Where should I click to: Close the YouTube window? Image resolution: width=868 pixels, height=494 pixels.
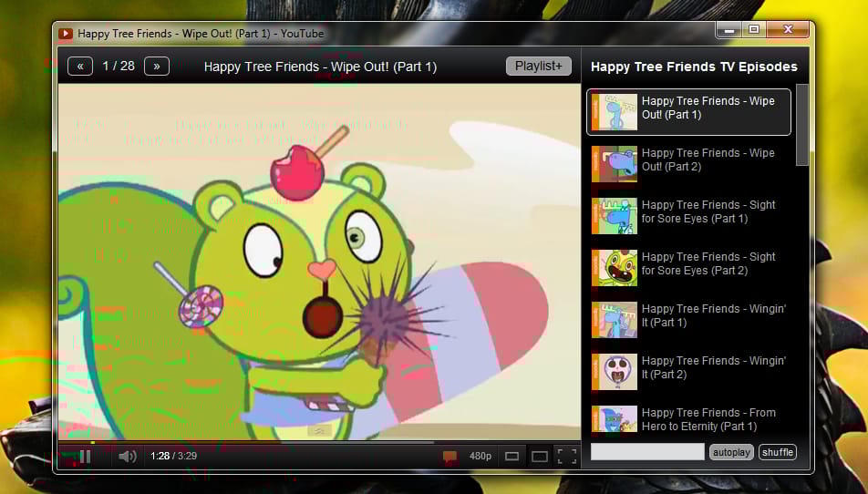point(789,30)
